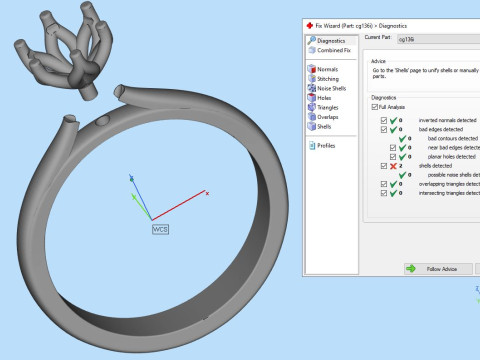
Task: Toggle planar holes detected checkbox
Action: 393,157
